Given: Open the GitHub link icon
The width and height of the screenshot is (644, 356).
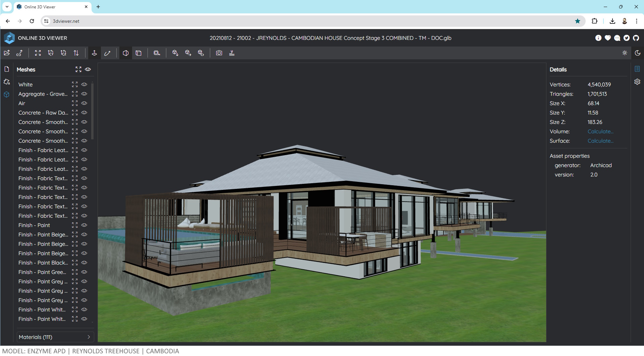Looking at the screenshot, I should click(636, 38).
